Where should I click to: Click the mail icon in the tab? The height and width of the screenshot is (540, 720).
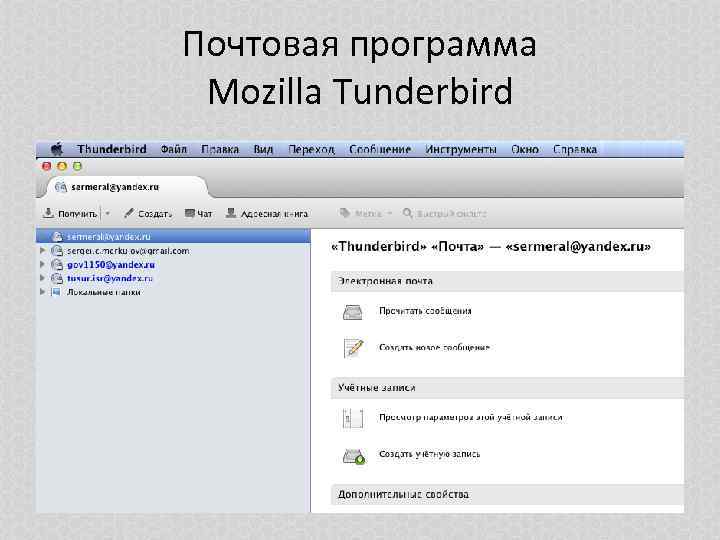(x=61, y=187)
